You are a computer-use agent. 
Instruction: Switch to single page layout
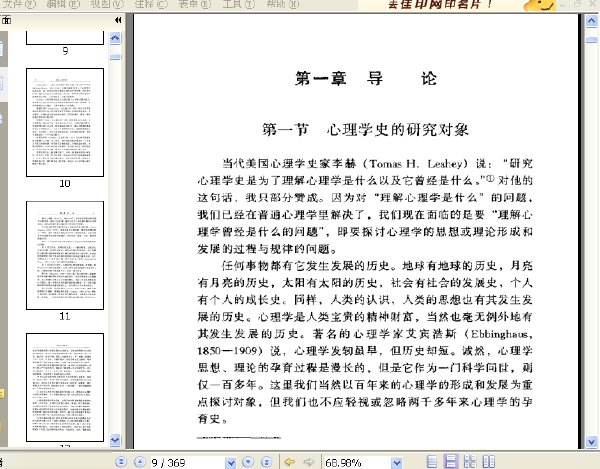pyautogui.click(x=432, y=461)
